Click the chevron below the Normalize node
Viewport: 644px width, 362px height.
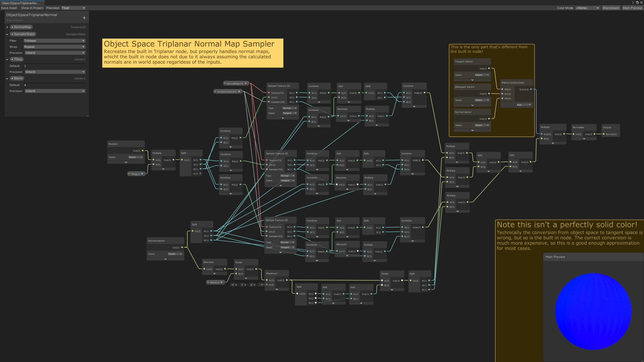[x=584, y=139]
